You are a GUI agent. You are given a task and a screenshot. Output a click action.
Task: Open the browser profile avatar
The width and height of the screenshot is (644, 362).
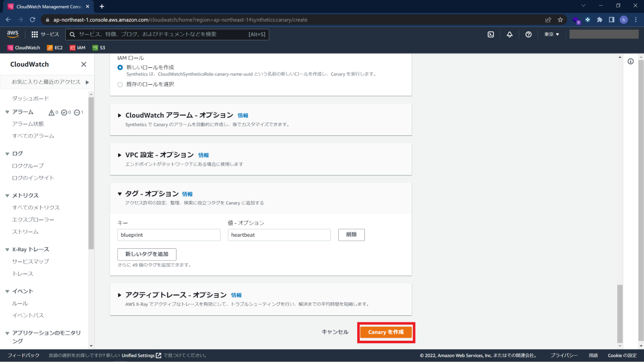(623, 20)
